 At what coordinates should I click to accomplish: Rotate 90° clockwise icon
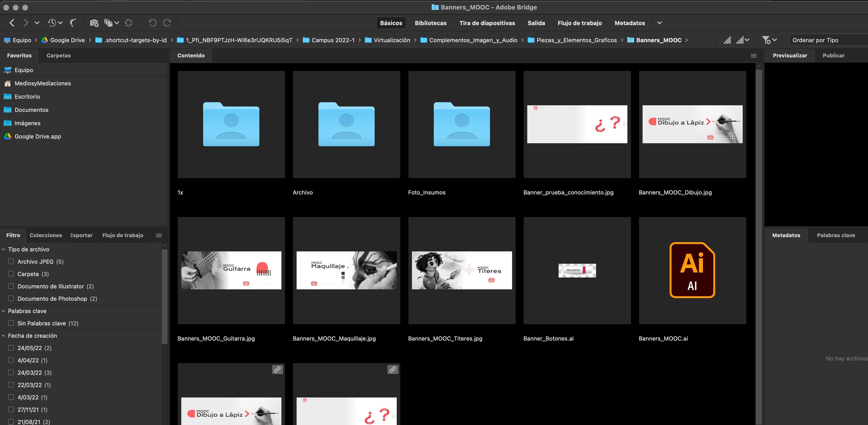click(x=167, y=23)
